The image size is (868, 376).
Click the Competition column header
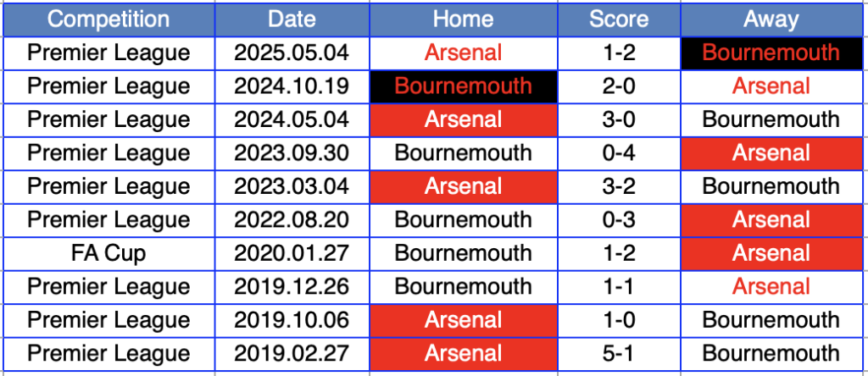(x=108, y=19)
